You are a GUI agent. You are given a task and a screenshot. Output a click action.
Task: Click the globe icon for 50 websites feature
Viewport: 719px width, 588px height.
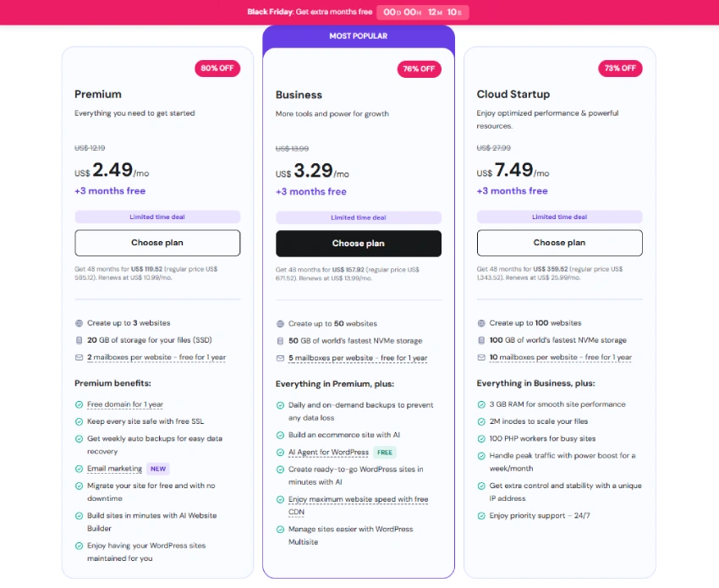282,322
